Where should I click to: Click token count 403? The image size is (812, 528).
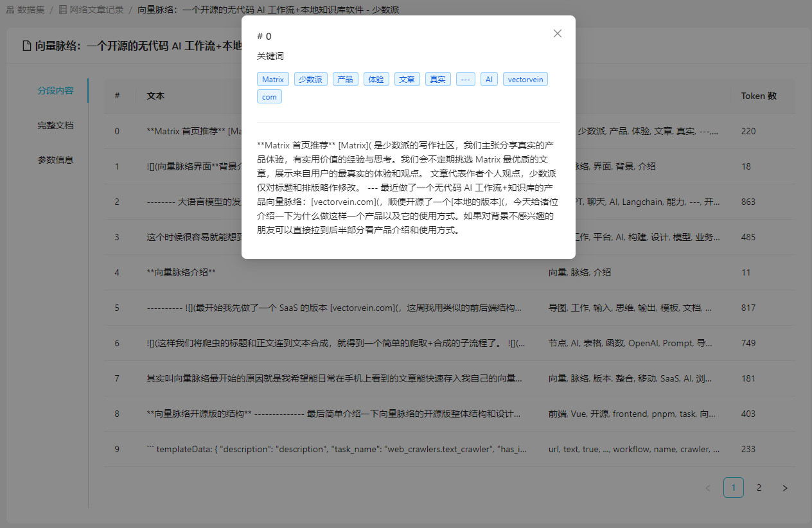tap(748, 414)
